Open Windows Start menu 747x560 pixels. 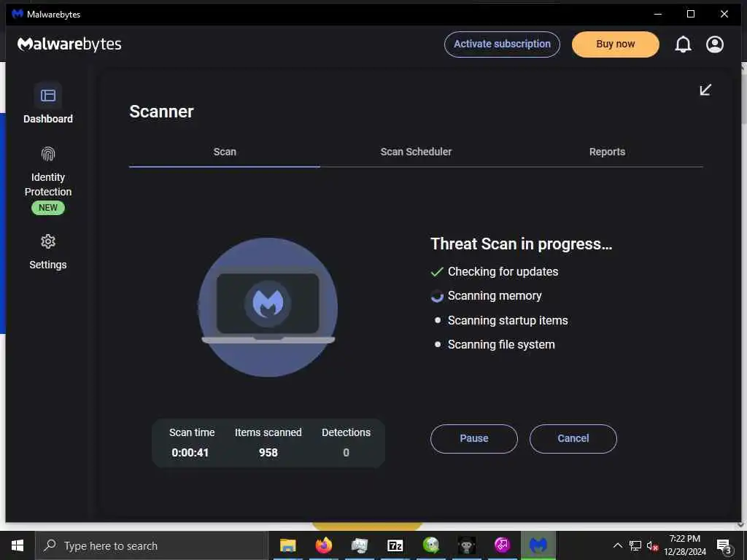click(x=18, y=545)
